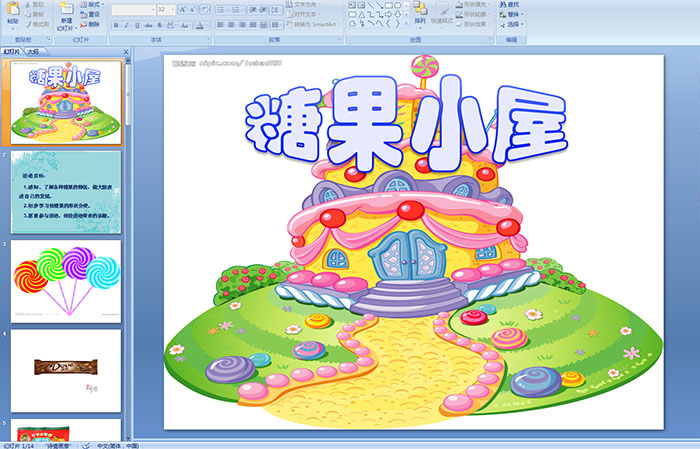This screenshot has height=449, width=700.
Task: Open the Paste (粘贴) dropdown arrow
Action: pyautogui.click(x=13, y=28)
